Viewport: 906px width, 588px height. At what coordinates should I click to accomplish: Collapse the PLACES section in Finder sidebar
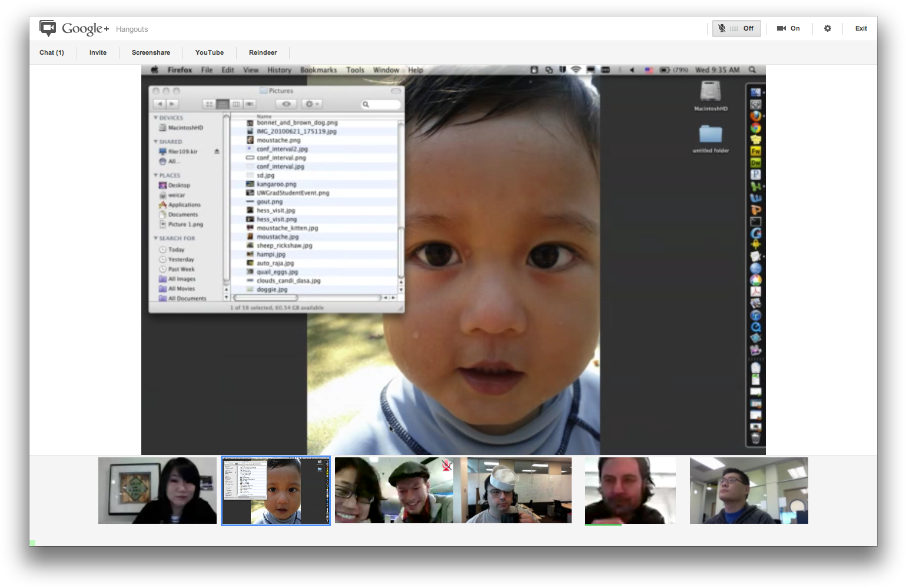(156, 175)
